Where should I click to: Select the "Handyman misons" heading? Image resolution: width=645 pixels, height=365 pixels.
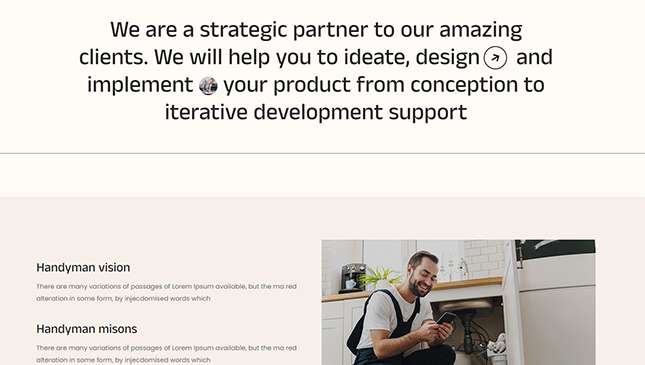(x=87, y=329)
